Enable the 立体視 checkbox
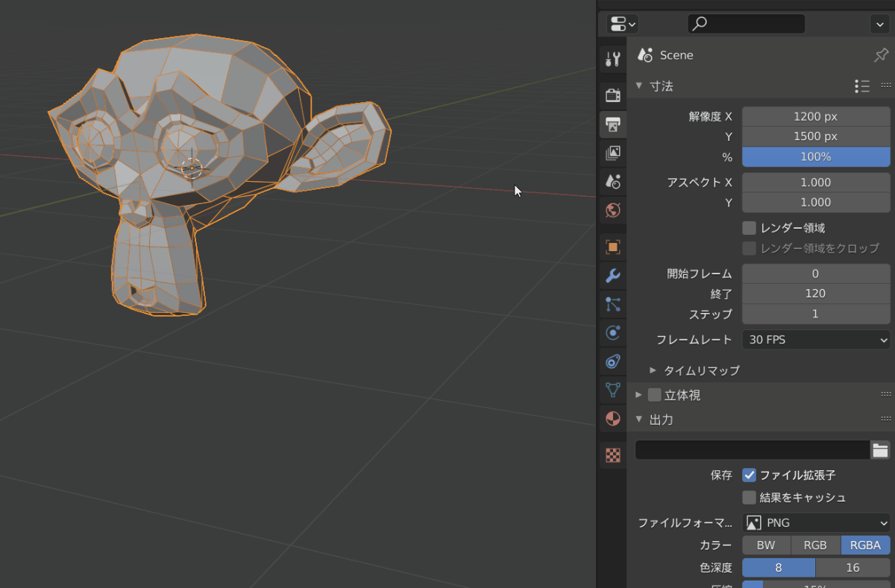This screenshot has width=895, height=588. (x=655, y=395)
